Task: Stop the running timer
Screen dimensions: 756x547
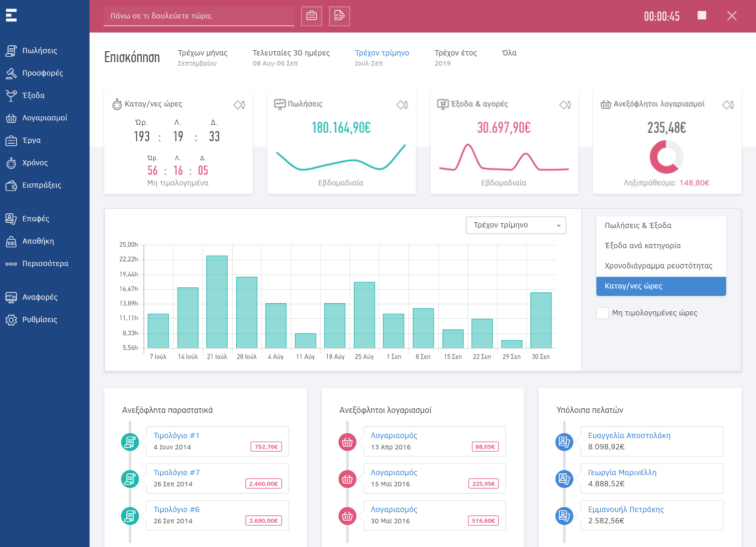Action: tap(702, 15)
